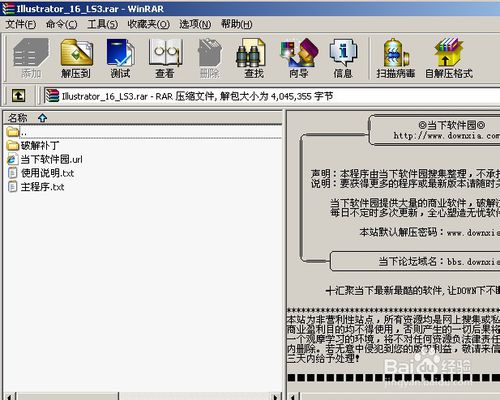This screenshot has height=400, width=500.
Task: Open the Help (帮助) menu
Action: tap(237, 24)
